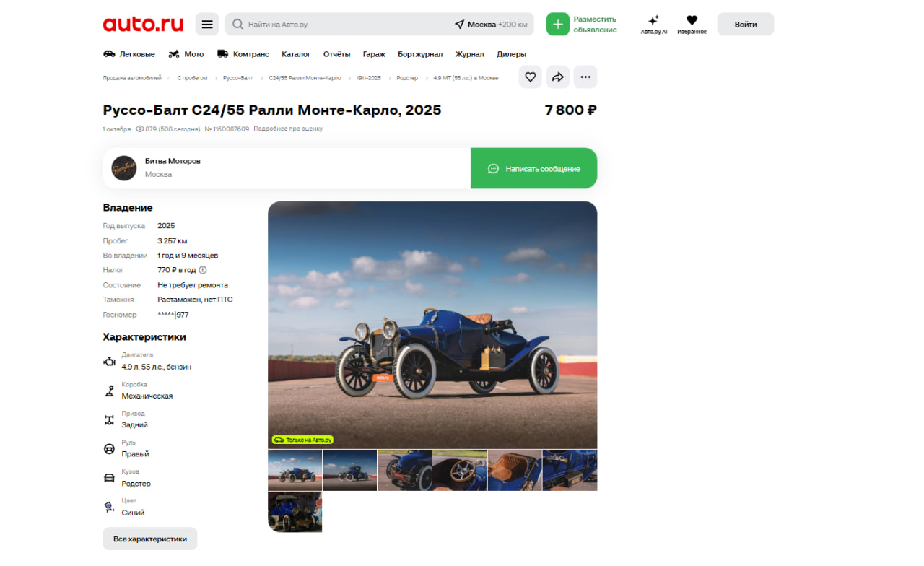Click Разместить объявление link
Image resolution: width=924 pixels, height=566 pixels.
pos(596,25)
